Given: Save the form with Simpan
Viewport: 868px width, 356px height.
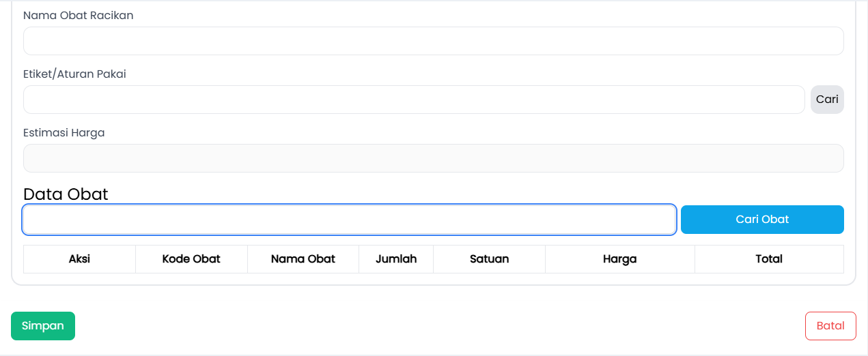Looking at the screenshot, I should click(43, 326).
